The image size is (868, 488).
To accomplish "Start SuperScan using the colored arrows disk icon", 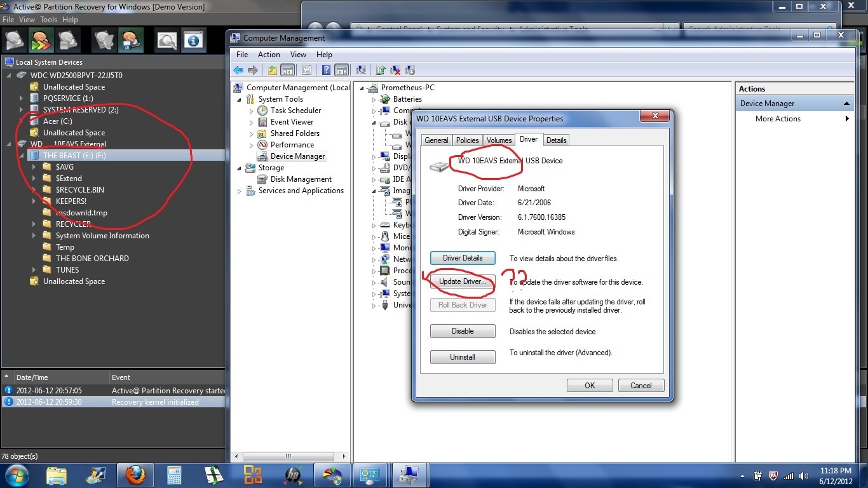I will (41, 41).
